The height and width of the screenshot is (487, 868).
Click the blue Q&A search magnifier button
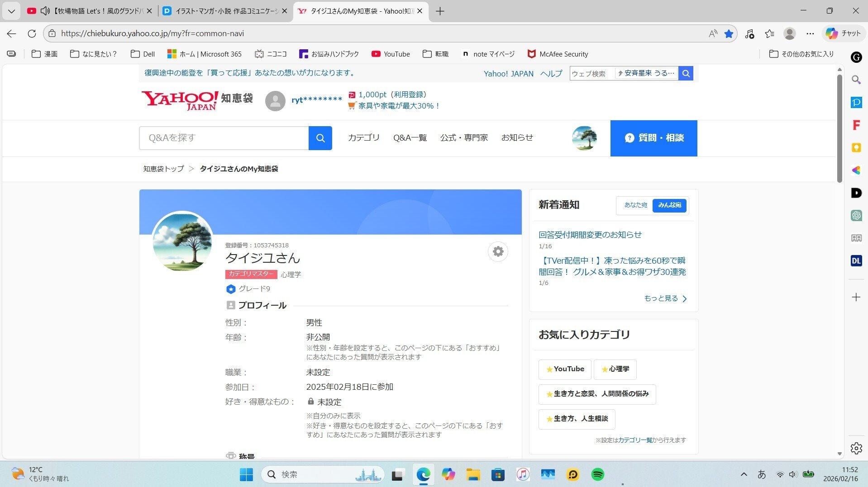pyautogui.click(x=320, y=138)
